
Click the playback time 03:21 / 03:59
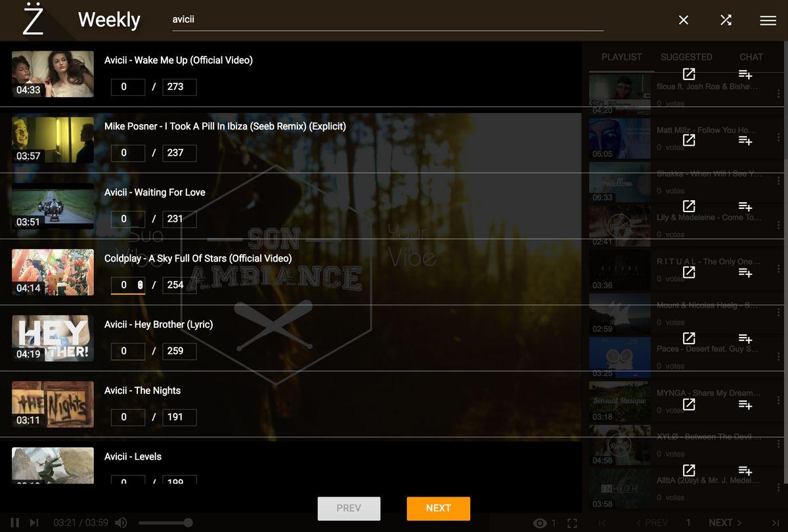pos(81,523)
